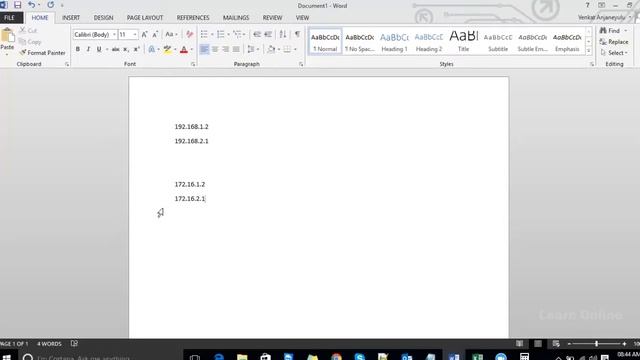This screenshot has width=640, height=360.
Task: Open the Select dropdown in Editing
Action: coord(614,53)
